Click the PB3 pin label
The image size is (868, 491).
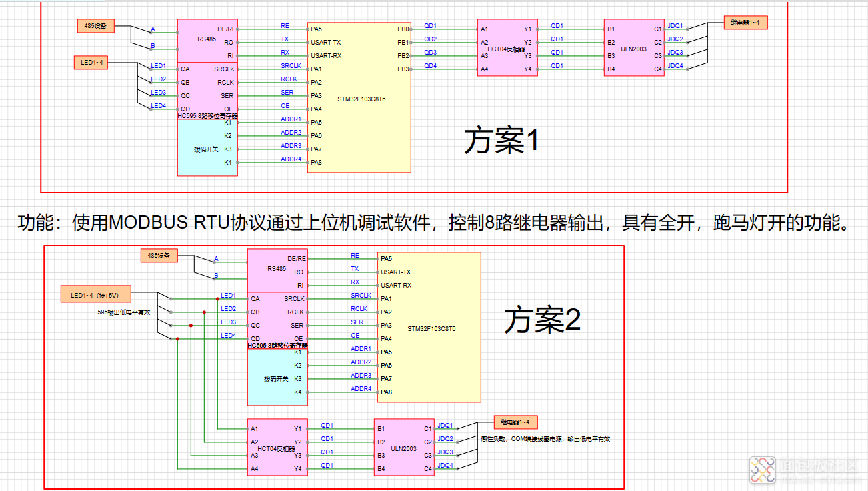403,69
